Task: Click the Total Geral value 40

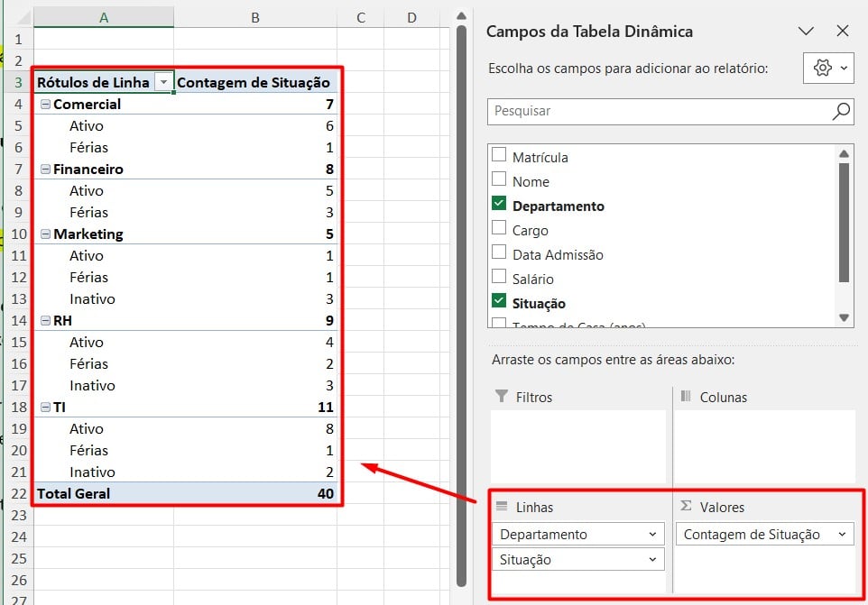Action: point(326,494)
